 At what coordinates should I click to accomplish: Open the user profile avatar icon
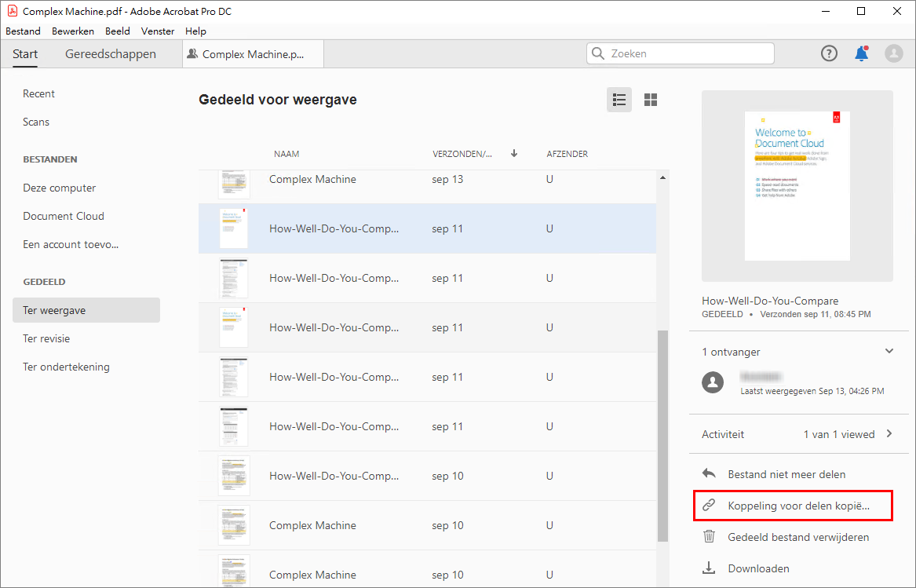pyautogui.click(x=893, y=53)
